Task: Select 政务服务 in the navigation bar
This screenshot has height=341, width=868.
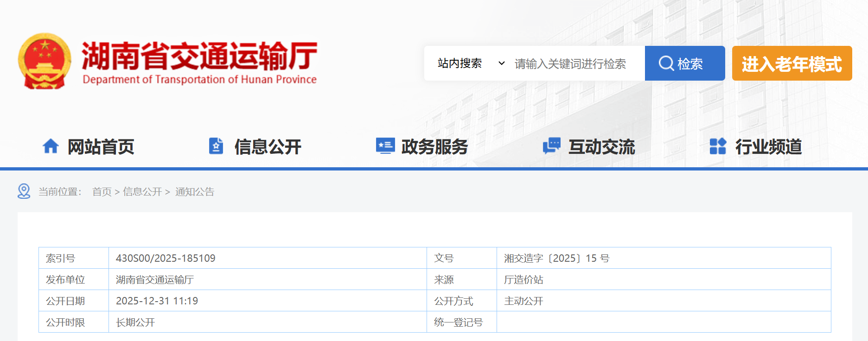Action: (434, 147)
